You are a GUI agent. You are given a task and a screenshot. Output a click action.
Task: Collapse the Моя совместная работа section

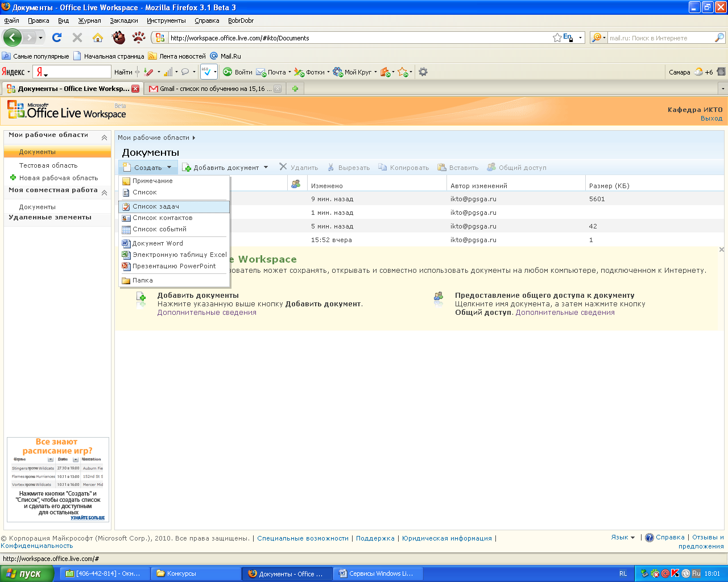tap(104, 193)
